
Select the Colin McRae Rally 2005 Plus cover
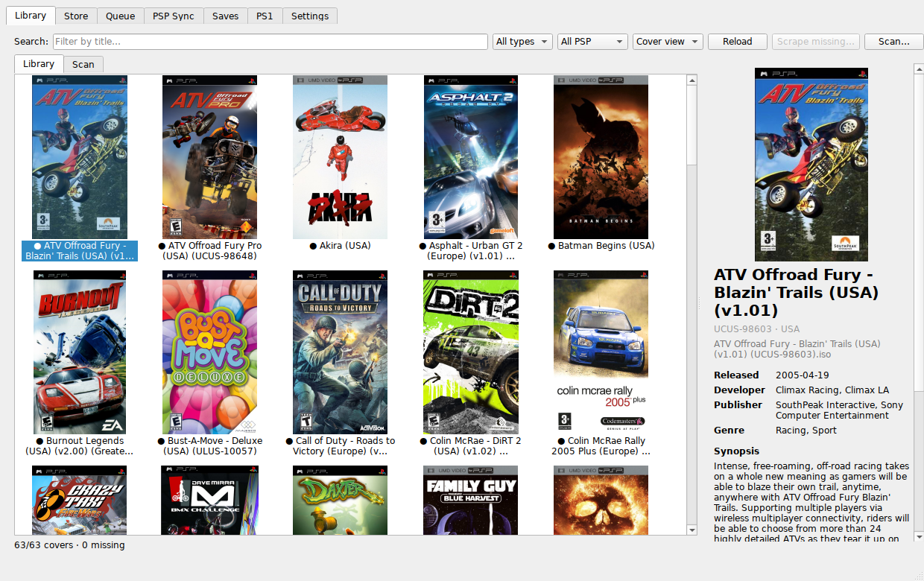pyautogui.click(x=601, y=352)
